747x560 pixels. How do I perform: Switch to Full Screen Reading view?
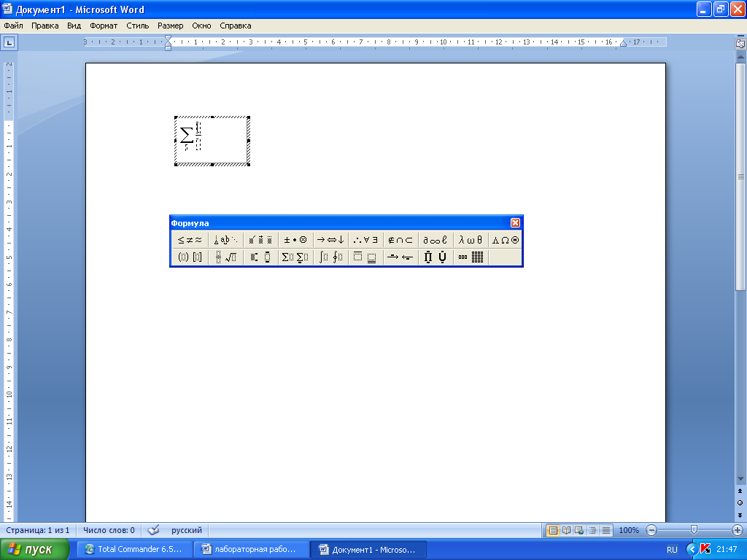(566, 530)
